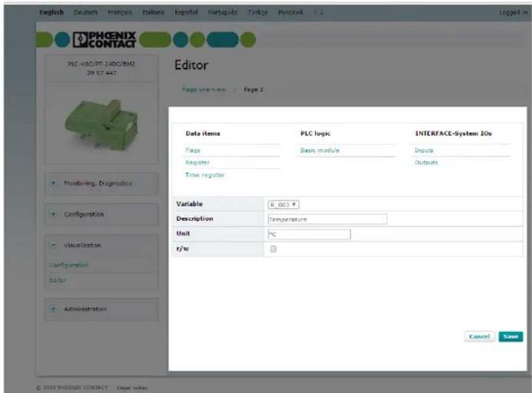Open Register under Data items
Image resolution: width=532 pixels, height=393 pixels.
[x=197, y=162]
